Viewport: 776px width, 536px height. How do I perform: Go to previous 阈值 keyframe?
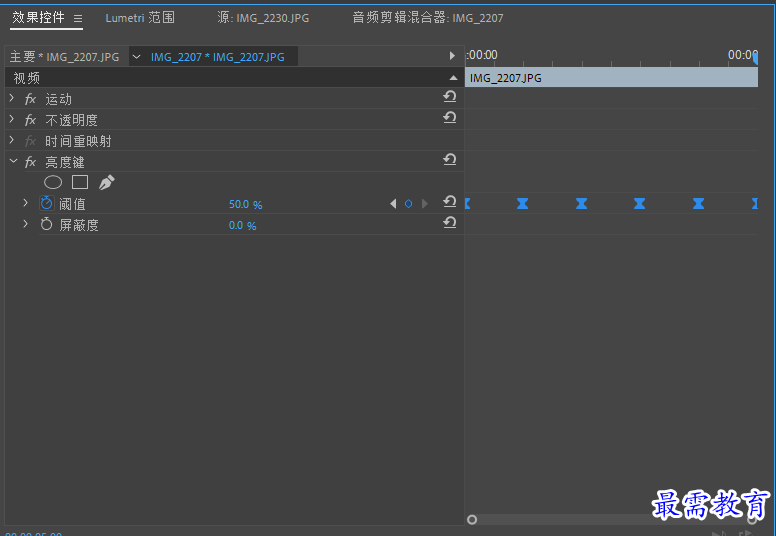393,203
